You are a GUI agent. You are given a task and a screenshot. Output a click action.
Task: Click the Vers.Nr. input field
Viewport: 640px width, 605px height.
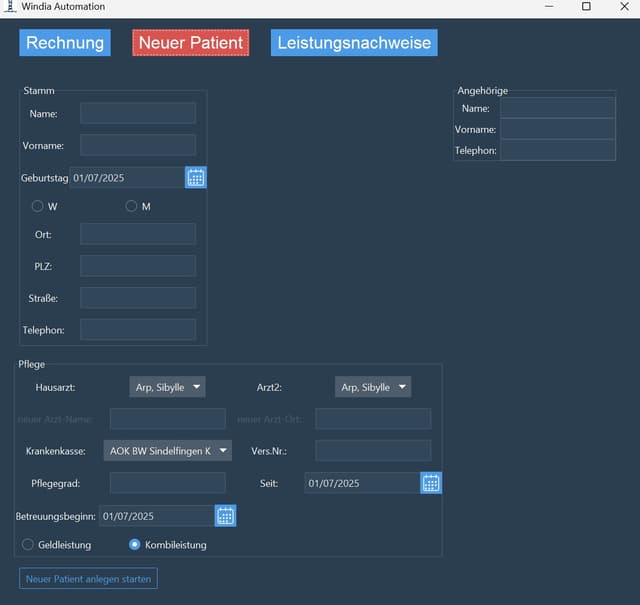tap(373, 451)
